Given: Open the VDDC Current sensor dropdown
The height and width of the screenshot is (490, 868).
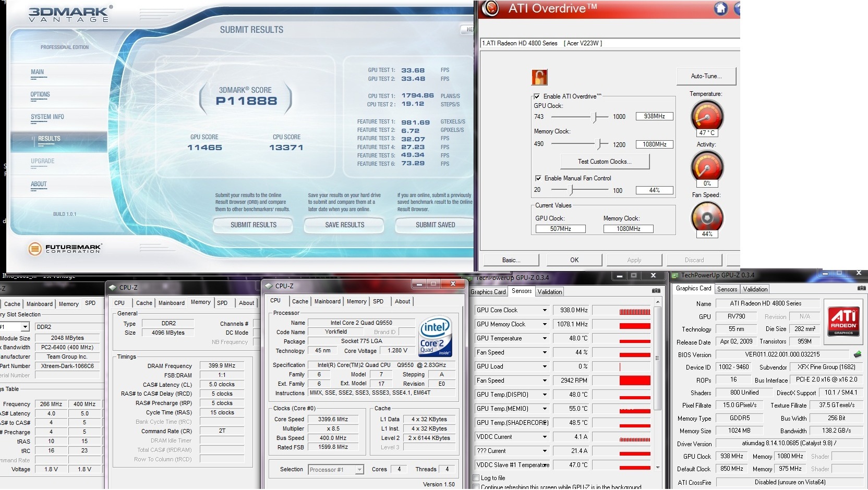Looking at the screenshot, I should coord(545,437).
